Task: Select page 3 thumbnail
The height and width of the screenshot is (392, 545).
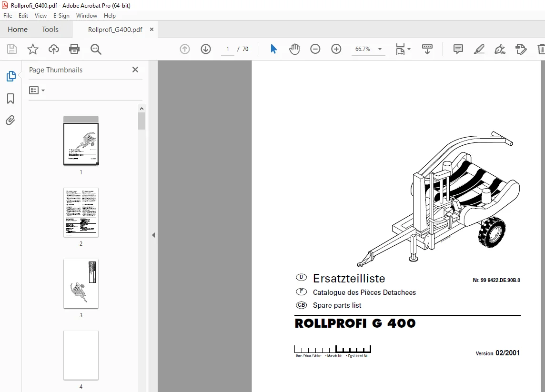Action: click(x=81, y=283)
